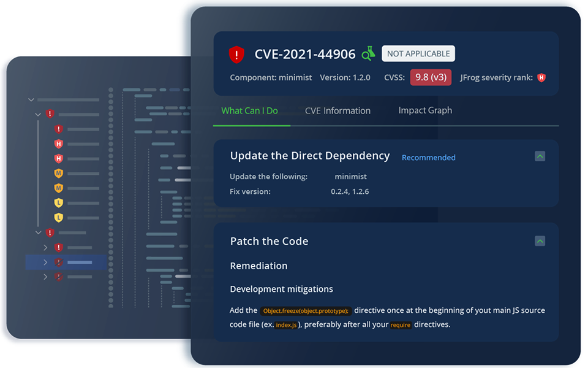Collapse the Patch the Code section
Image resolution: width=588 pixels, height=368 pixels.
pos(540,241)
